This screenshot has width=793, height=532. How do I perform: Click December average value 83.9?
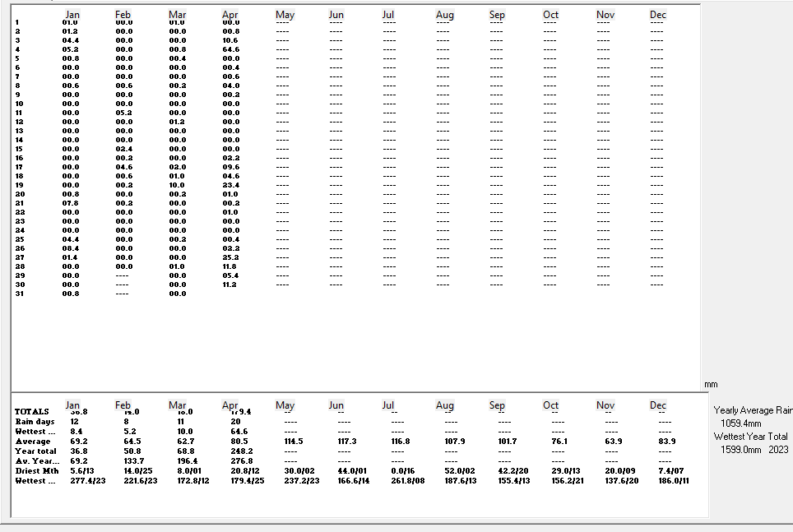667,442
